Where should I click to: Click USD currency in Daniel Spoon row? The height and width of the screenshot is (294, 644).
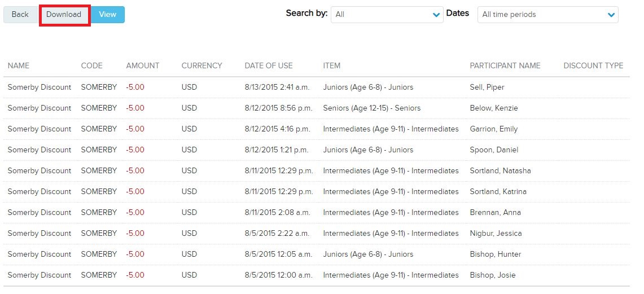click(189, 150)
